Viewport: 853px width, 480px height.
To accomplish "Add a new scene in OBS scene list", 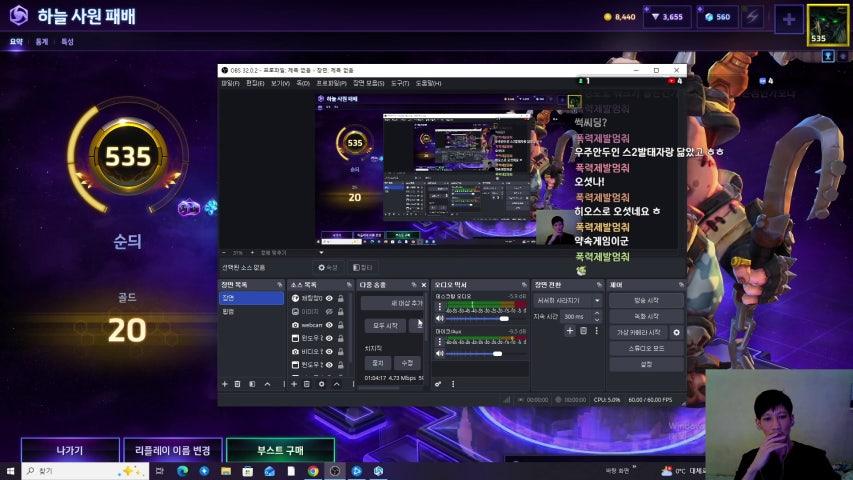I will (x=225, y=384).
